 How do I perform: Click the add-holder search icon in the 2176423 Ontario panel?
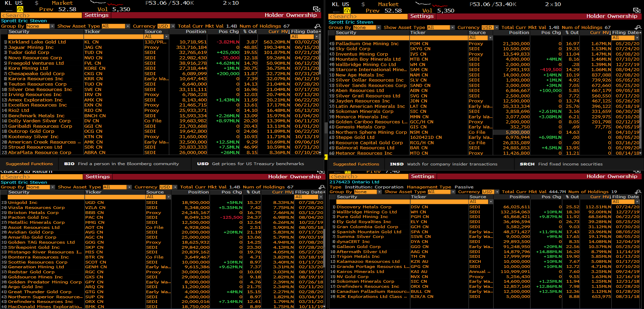(638, 192)
